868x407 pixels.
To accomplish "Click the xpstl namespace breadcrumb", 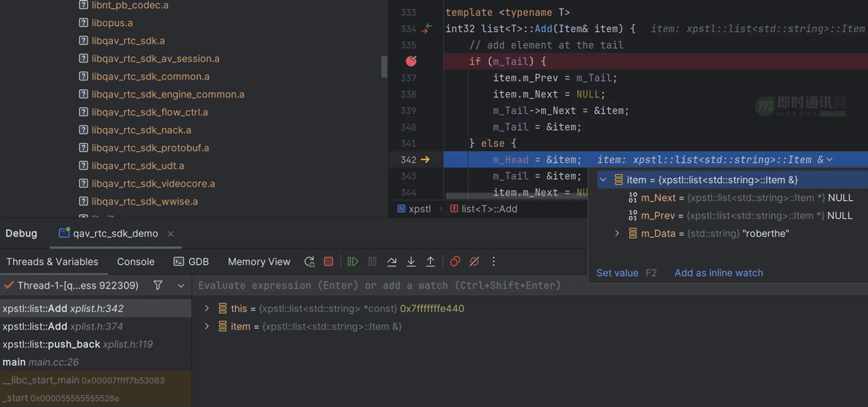I will [413, 209].
